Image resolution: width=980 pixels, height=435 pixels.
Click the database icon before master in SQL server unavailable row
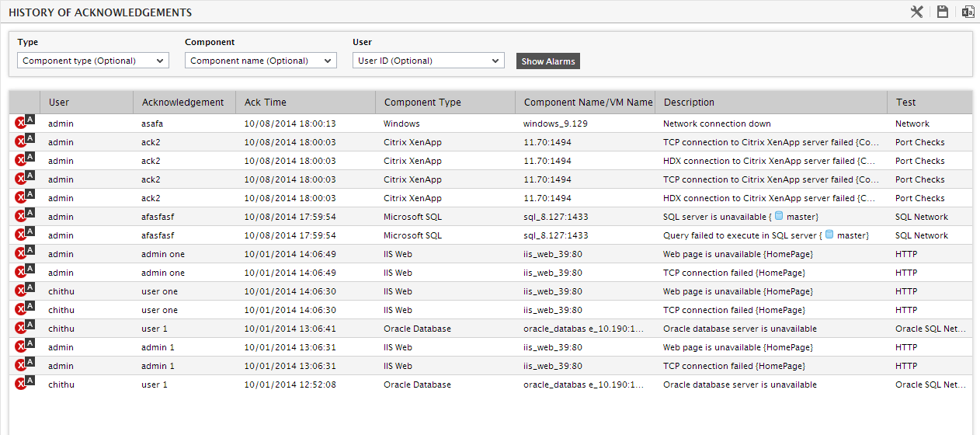pos(779,216)
